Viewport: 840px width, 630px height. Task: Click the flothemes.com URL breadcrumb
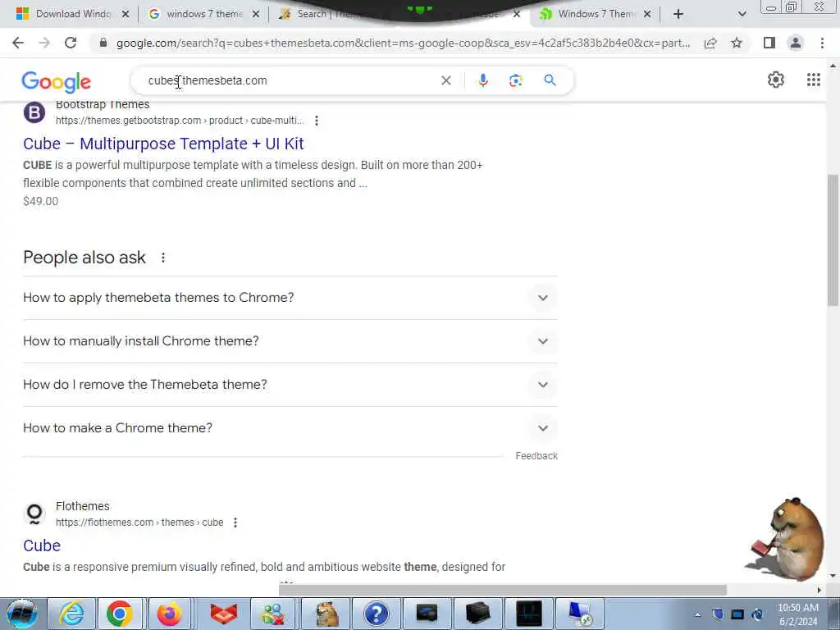[139, 523]
